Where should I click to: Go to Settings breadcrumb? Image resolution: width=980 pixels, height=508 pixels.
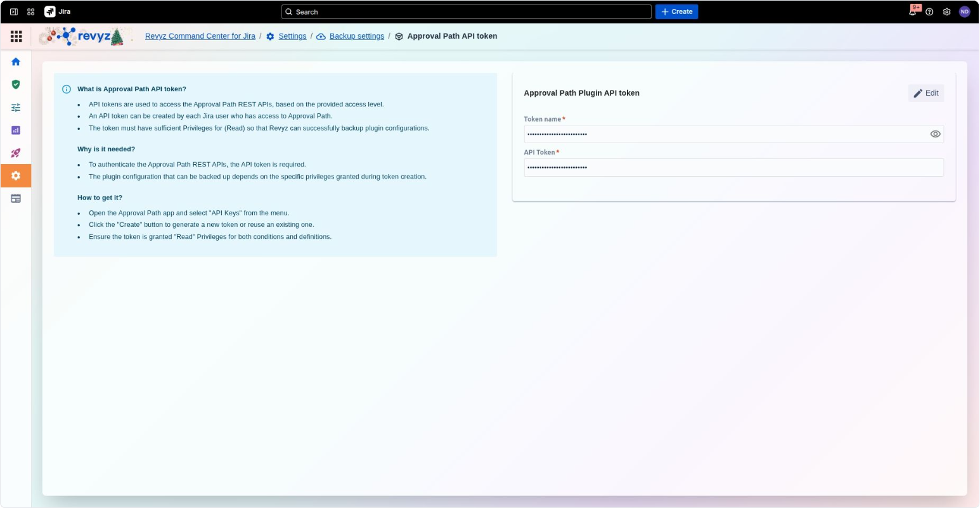292,36
